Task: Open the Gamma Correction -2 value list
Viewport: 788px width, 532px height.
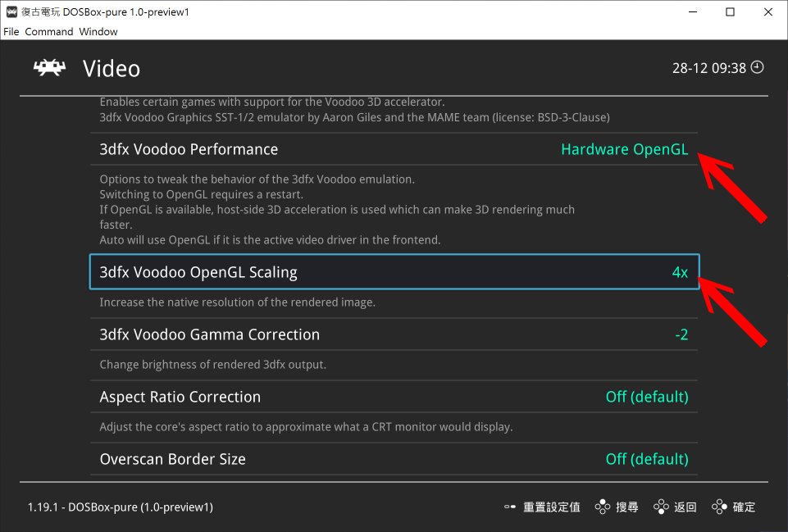Action: click(681, 334)
